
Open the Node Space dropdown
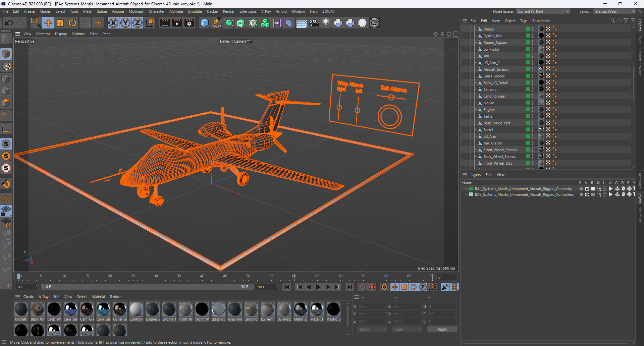(543, 11)
